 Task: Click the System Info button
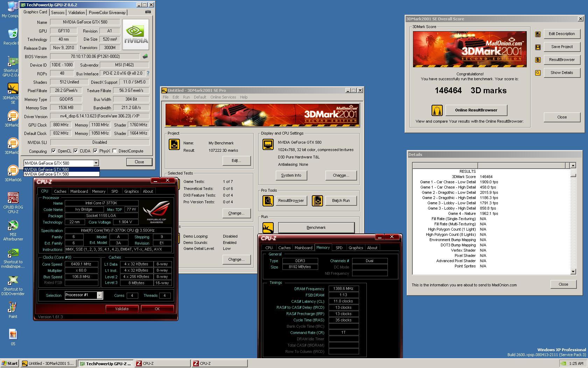[x=291, y=176]
